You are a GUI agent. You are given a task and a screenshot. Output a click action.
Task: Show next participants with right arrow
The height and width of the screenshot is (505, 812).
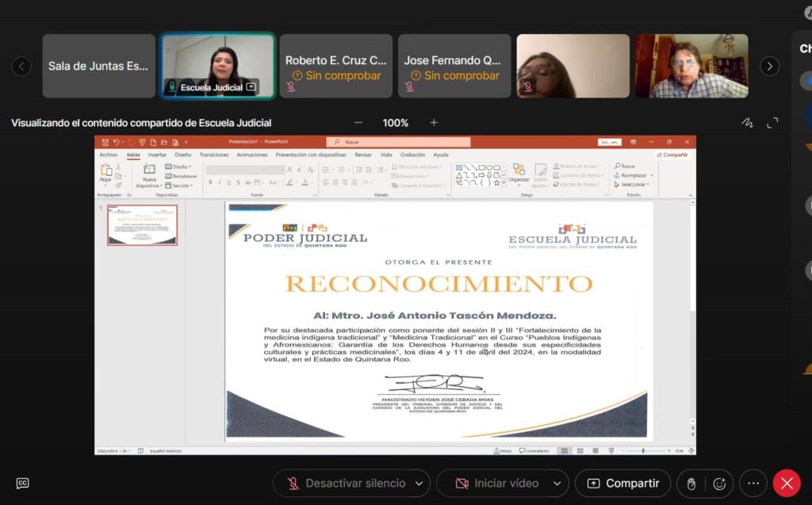coord(769,66)
